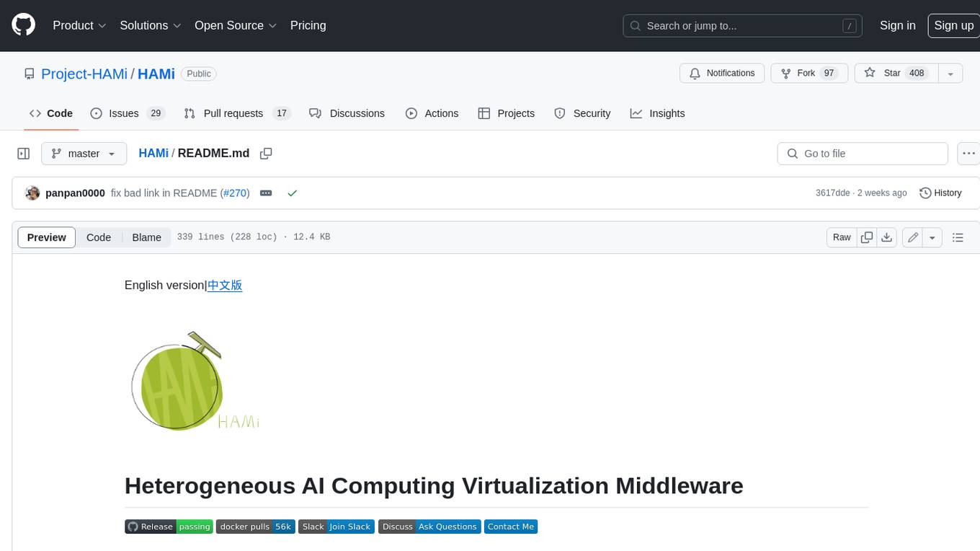Click the HAMi melon logo image

[195, 382]
